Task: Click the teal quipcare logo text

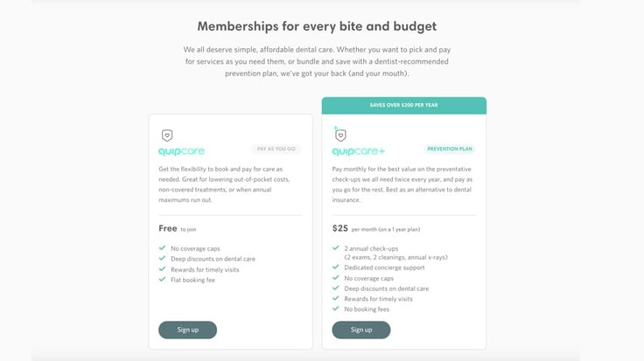Action: coord(181,151)
